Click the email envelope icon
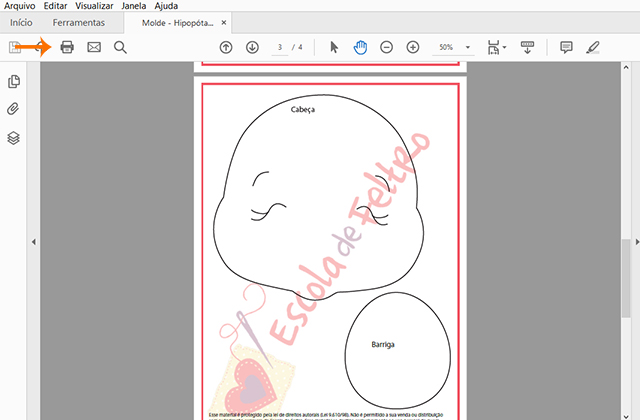Image resolution: width=640 pixels, height=420 pixels. click(x=94, y=47)
